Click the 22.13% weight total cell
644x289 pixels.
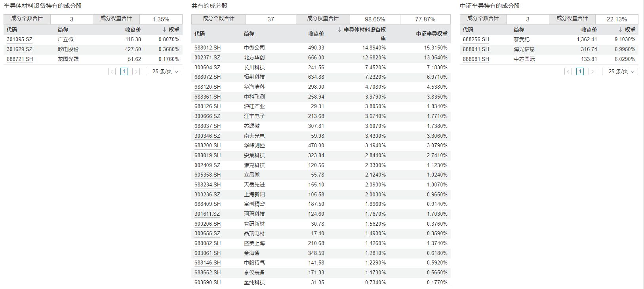coord(617,19)
